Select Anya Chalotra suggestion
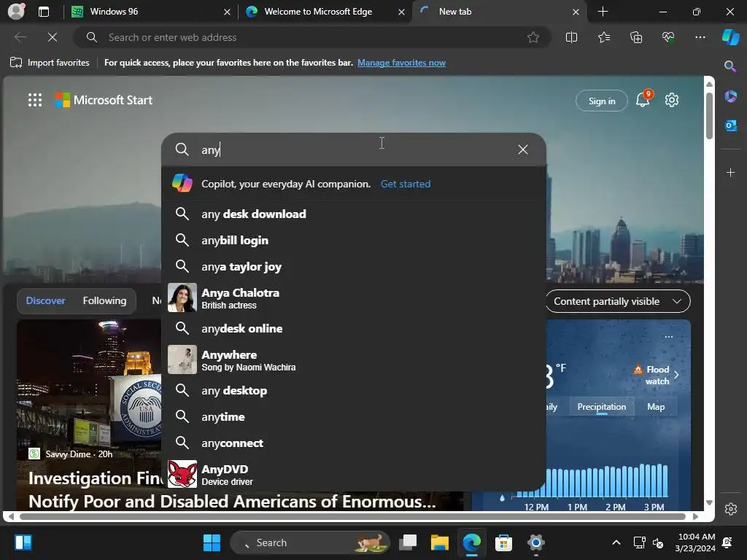 (354, 297)
